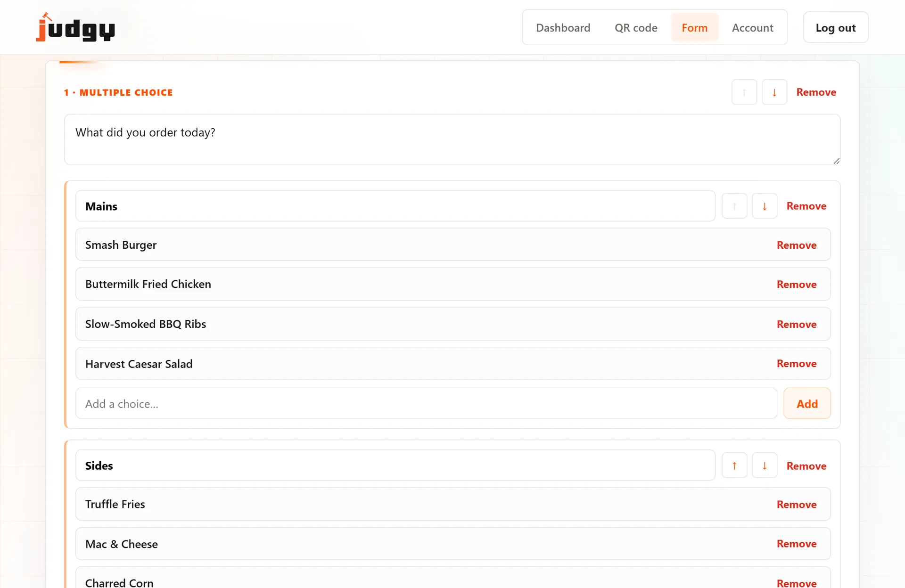Select the Truffle Fries text
905x588 pixels.
point(115,504)
